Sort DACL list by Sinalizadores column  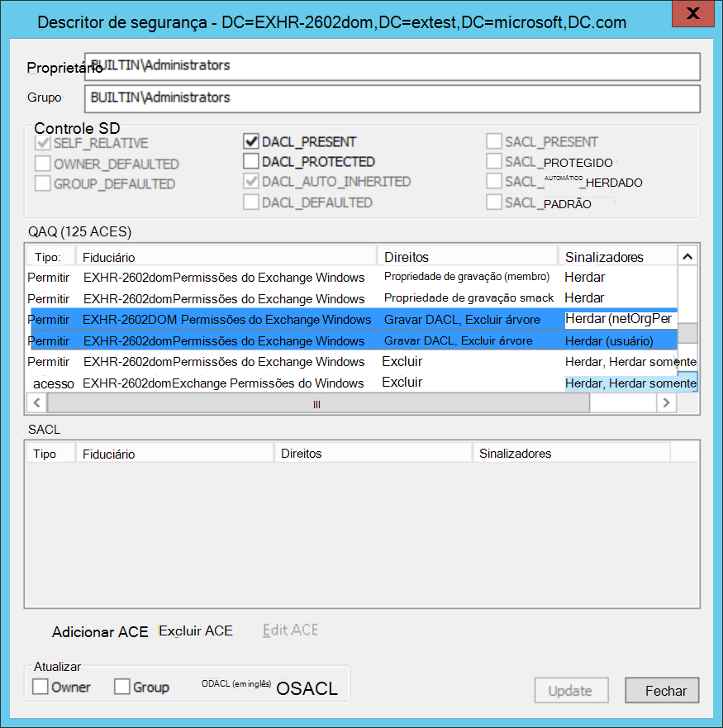(617, 257)
